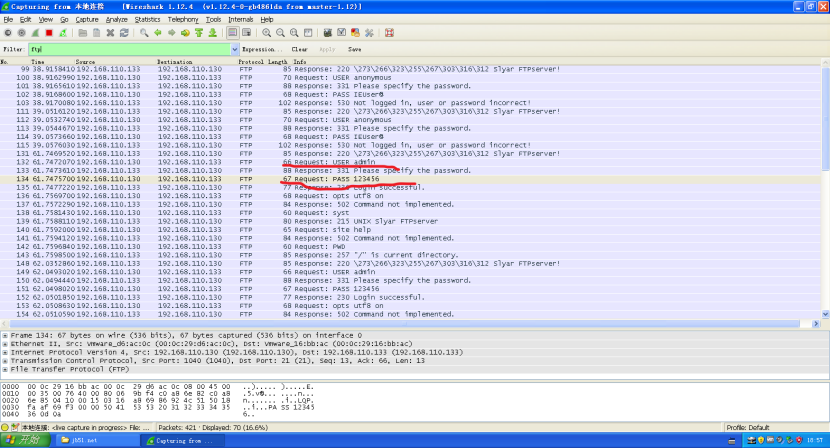Go forward in packet history
The height and width of the screenshot is (448, 830).
172,33
